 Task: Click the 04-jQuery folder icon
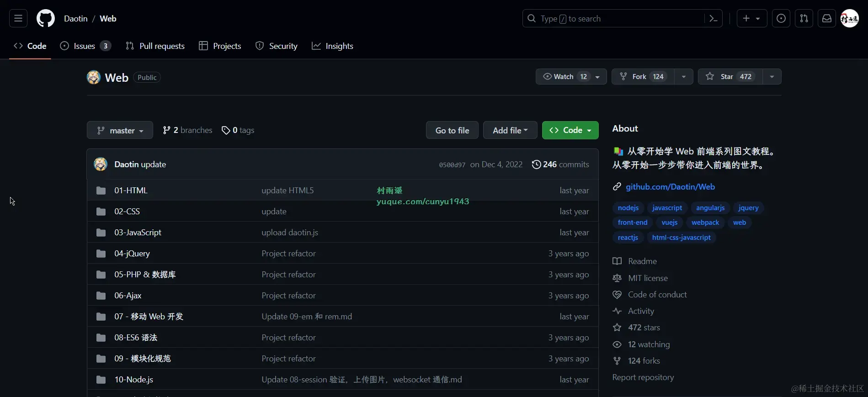click(101, 254)
